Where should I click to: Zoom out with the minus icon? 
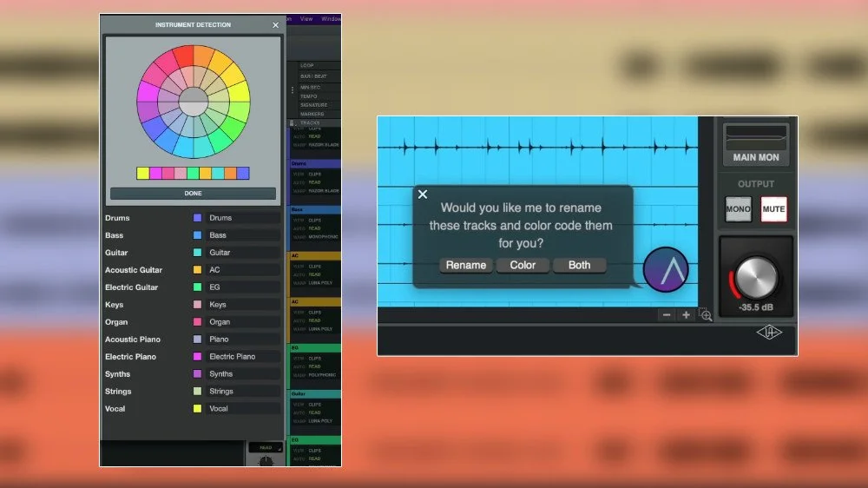[x=667, y=314]
